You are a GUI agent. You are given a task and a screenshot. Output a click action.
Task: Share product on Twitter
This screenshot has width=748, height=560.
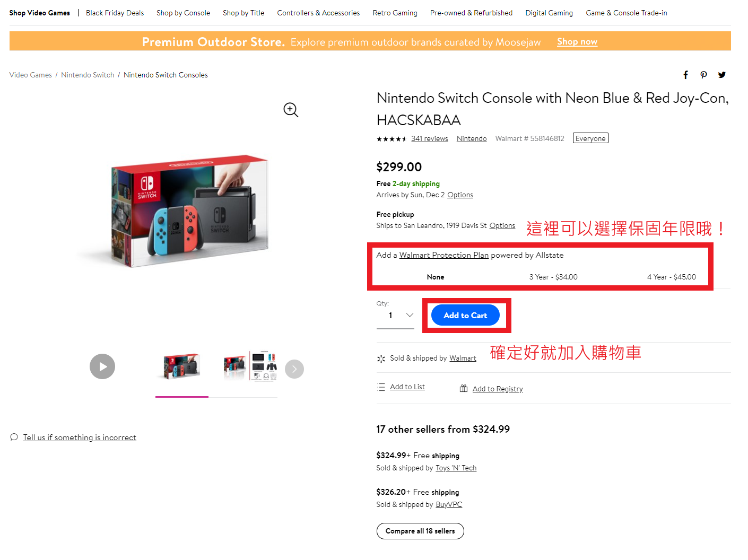pos(722,75)
